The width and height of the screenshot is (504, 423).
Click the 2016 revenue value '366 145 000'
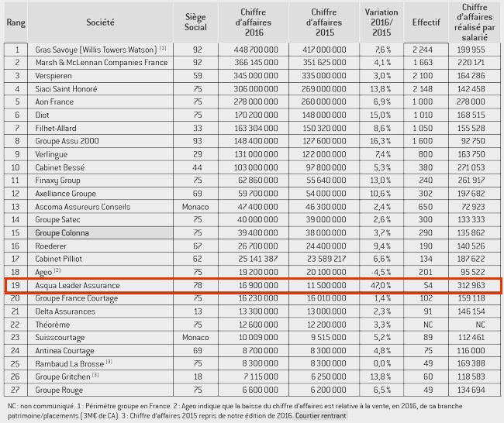point(256,62)
